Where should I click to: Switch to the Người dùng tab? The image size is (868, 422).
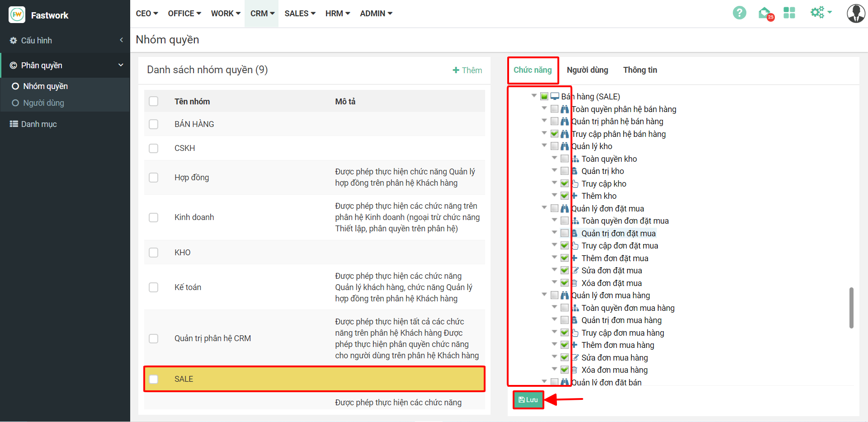click(587, 70)
